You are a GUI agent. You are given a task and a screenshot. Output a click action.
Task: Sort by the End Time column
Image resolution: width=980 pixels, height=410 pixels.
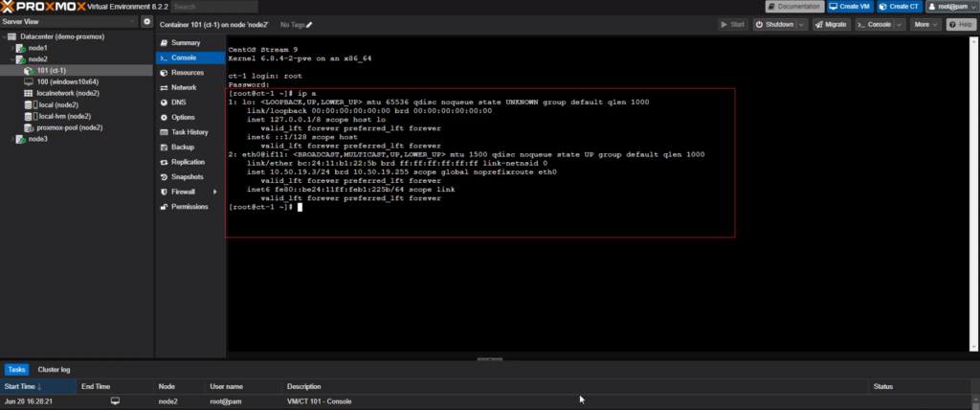coord(115,386)
